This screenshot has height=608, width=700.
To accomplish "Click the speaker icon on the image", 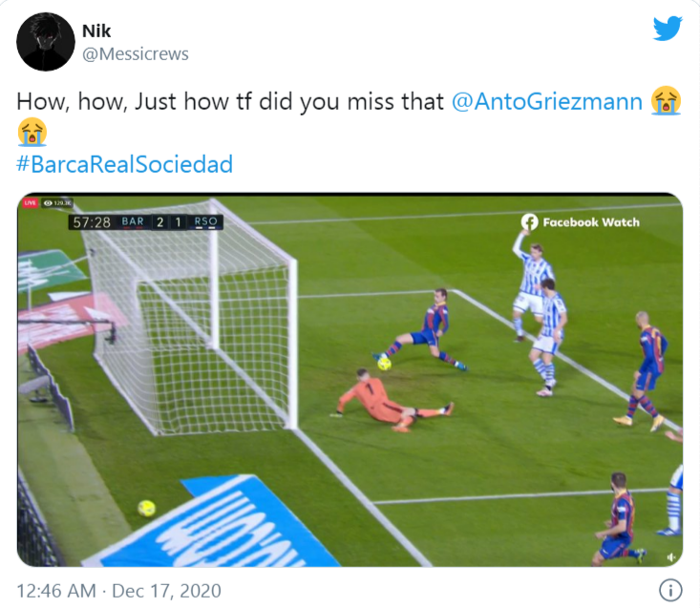I will click(670, 556).
